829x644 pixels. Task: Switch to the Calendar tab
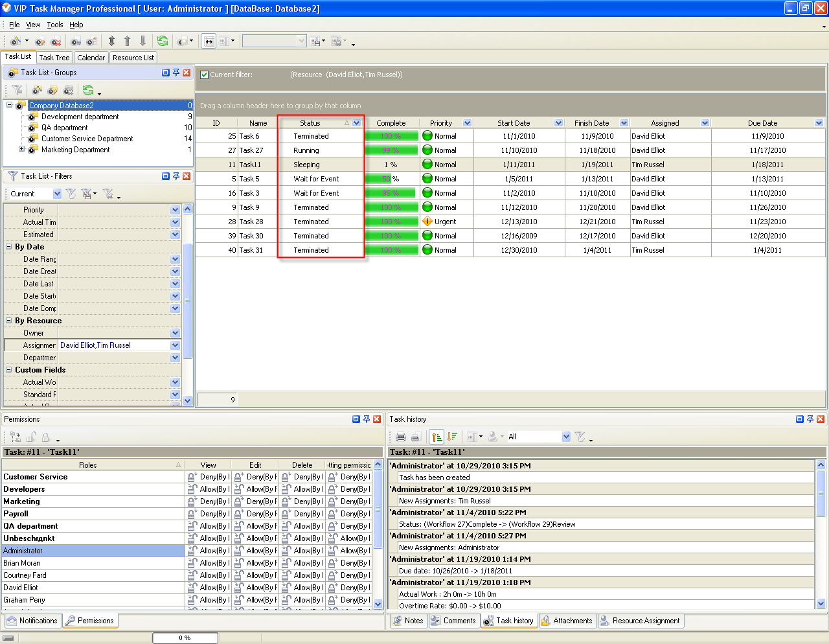(x=91, y=58)
